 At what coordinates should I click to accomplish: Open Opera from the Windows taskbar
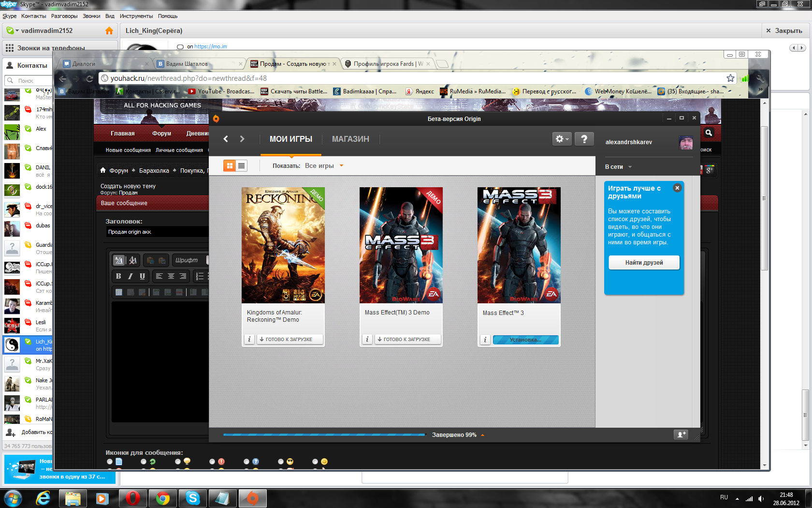coord(132,498)
